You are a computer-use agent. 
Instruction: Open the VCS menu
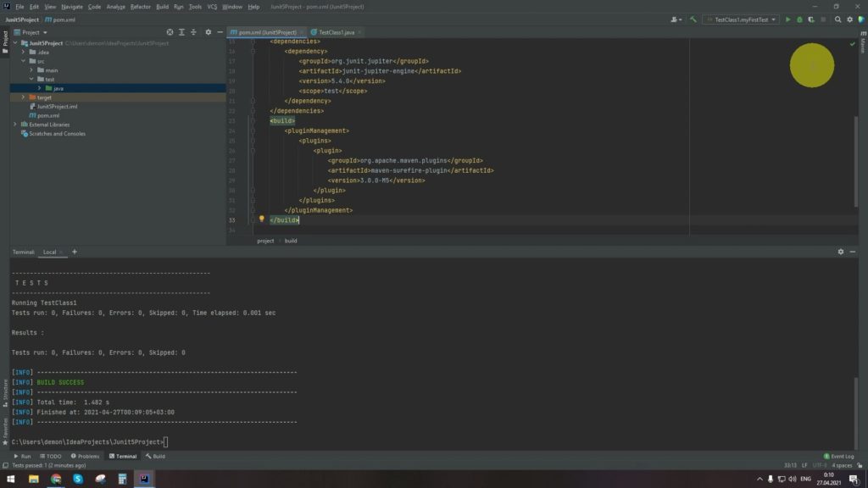pyautogui.click(x=212, y=7)
